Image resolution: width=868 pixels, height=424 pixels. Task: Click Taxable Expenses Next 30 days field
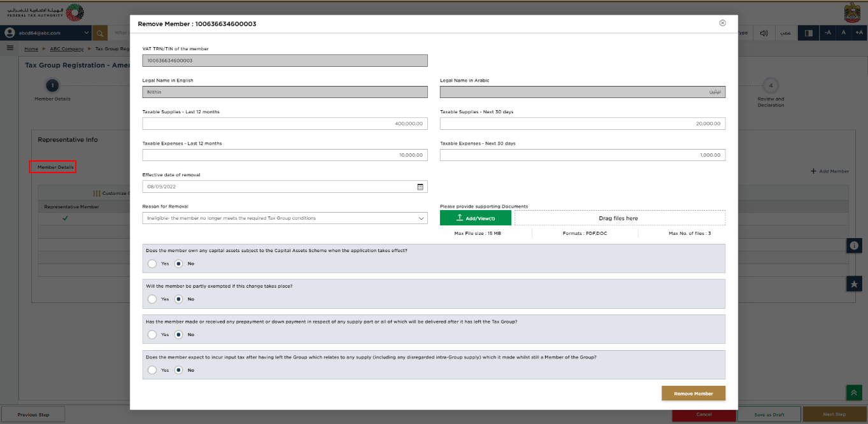tap(583, 155)
